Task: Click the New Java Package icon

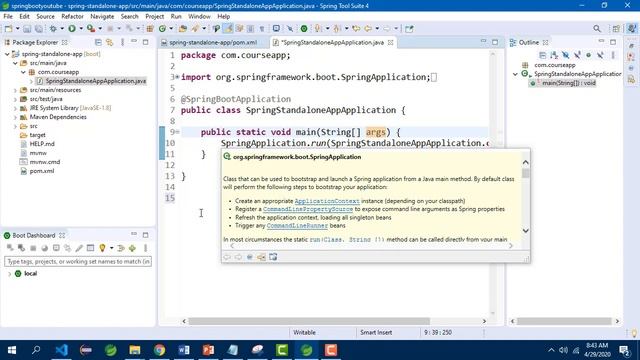Action: tap(150, 29)
